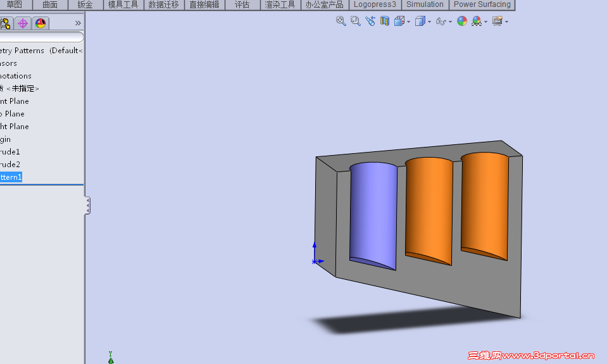Select the Annotations tree item

pyautogui.click(x=15, y=76)
